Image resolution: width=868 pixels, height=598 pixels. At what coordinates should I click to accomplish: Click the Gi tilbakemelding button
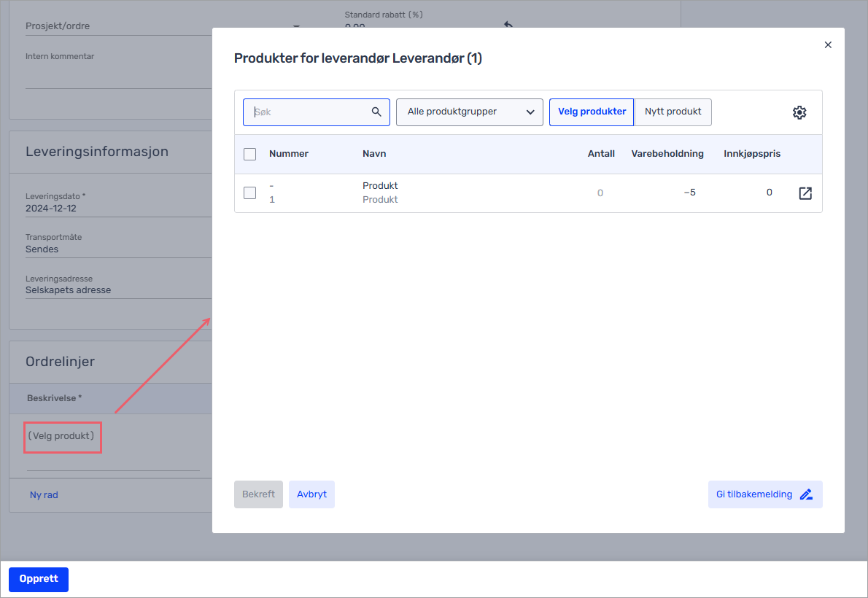(x=765, y=494)
